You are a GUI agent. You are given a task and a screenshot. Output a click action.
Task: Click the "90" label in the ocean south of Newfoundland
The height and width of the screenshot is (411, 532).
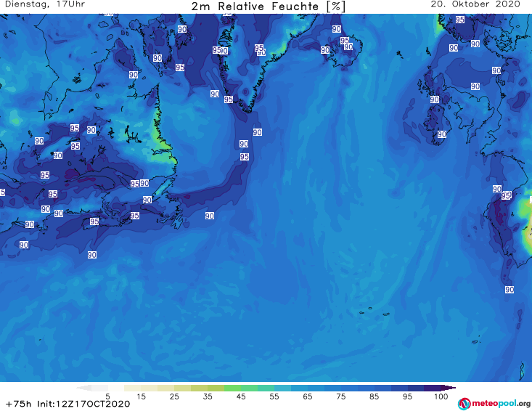coord(209,216)
